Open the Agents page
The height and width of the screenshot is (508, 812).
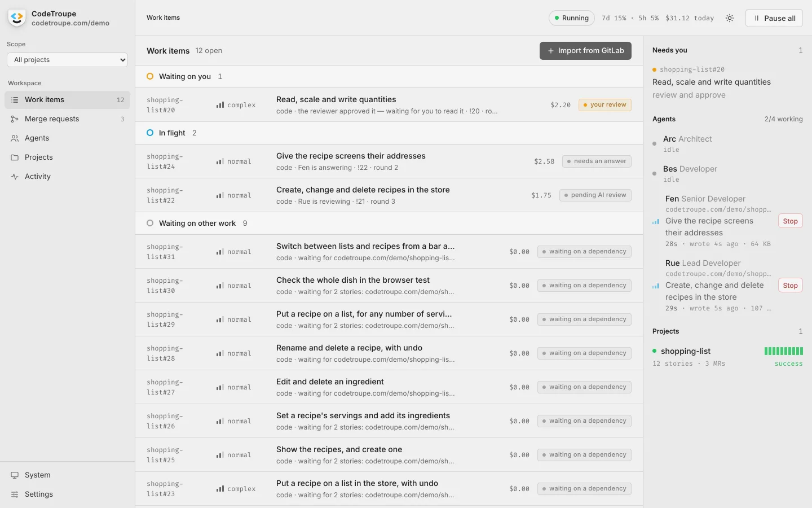coord(67,138)
